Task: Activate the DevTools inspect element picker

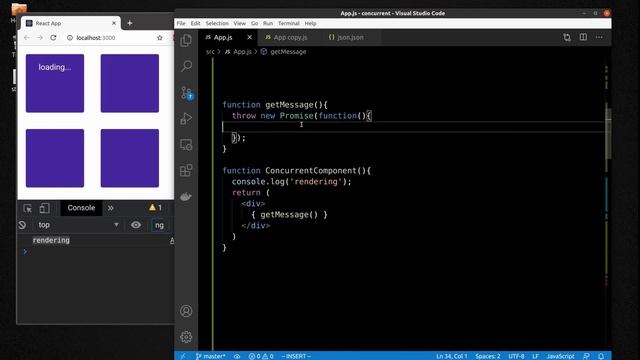Action: coord(27,208)
